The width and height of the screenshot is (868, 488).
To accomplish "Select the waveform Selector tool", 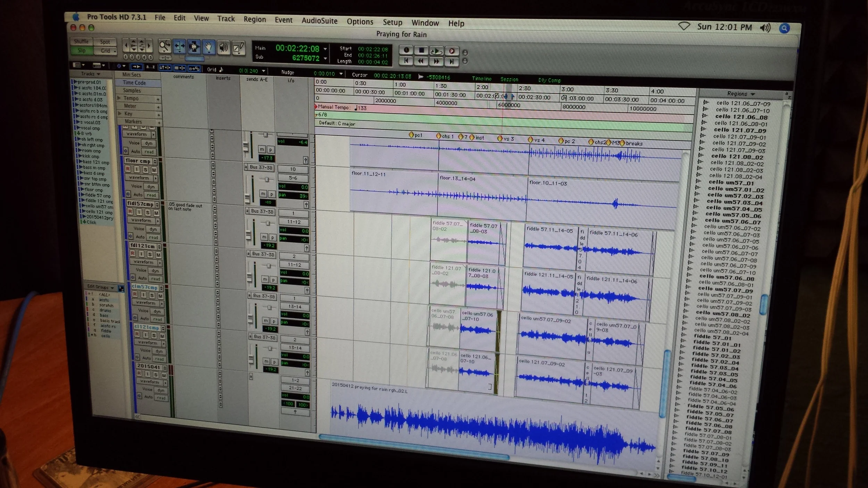I will click(x=194, y=47).
